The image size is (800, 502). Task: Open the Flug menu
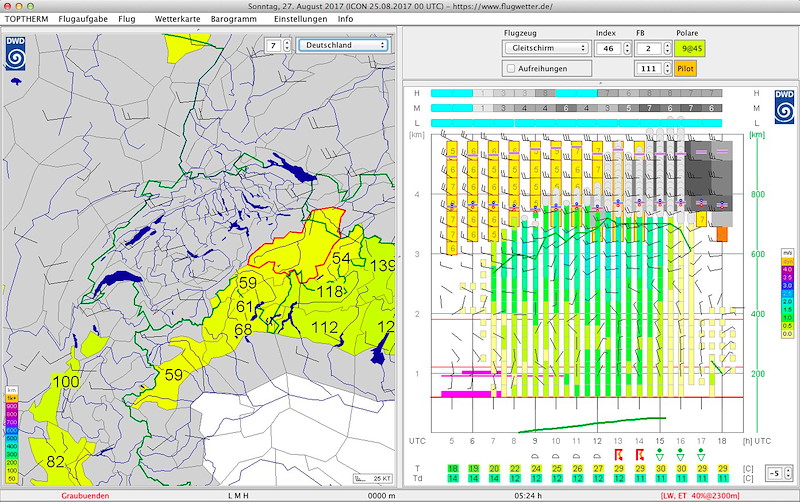127,19
